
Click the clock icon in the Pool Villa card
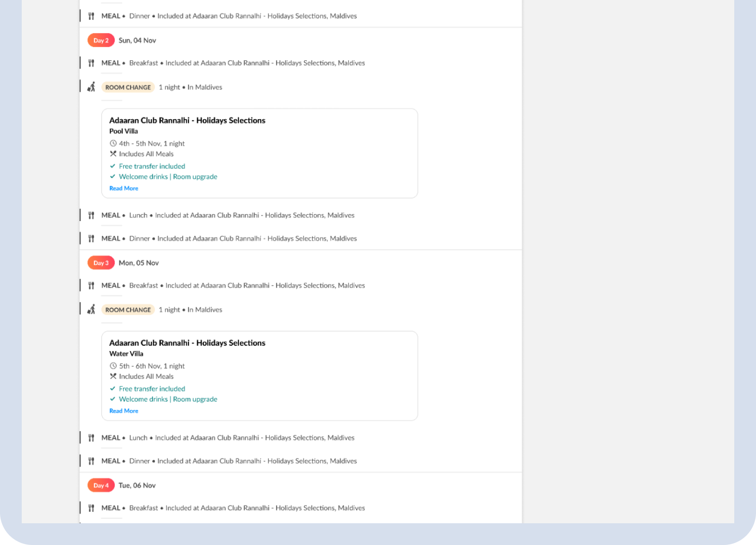113,143
